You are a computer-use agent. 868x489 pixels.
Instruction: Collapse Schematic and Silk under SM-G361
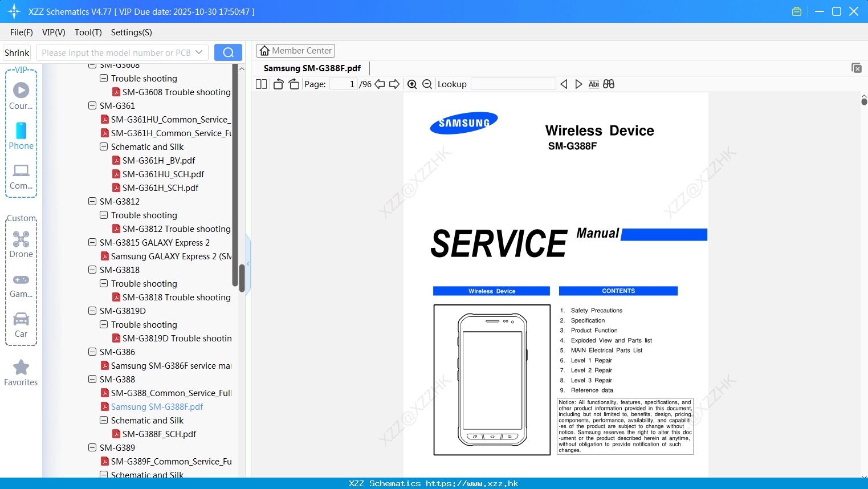click(104, 146)
